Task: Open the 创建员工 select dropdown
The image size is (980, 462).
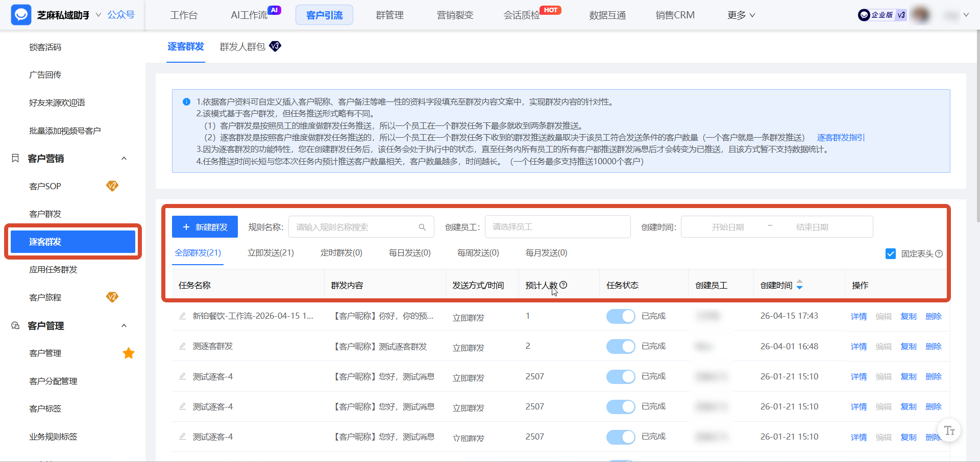Action: tap(557, 227)
